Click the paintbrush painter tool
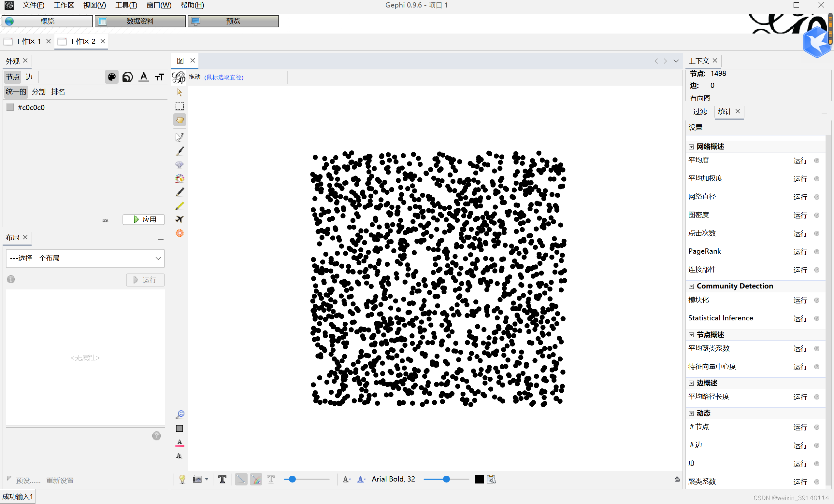Image resolution: width=834 pixels, height=504 pixels. (180, 151)
